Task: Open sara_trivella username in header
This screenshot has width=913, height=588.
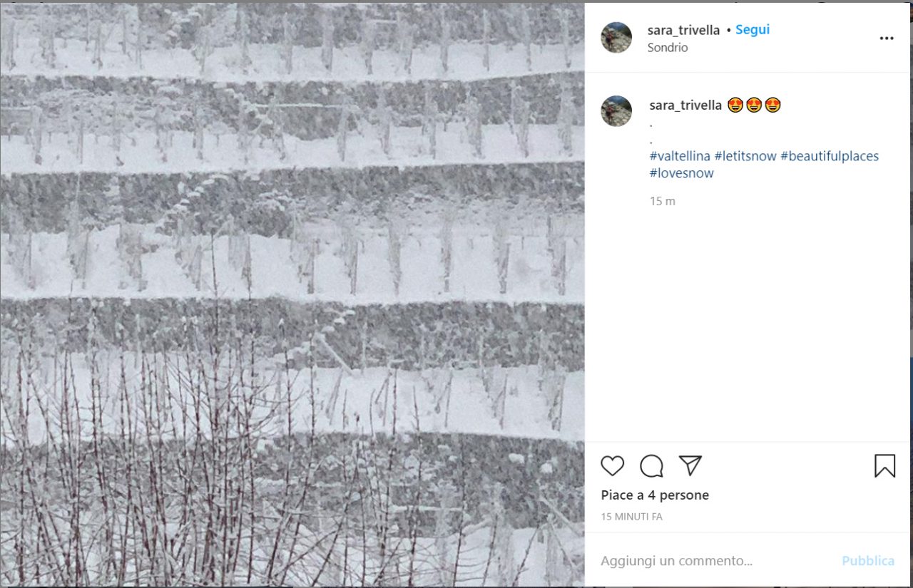Action: pos(683,30)
